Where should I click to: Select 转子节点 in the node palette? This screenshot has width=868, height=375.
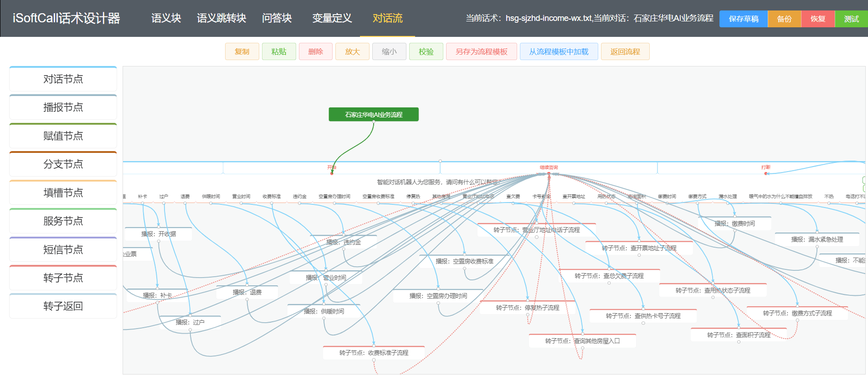[x=63, y=278]
